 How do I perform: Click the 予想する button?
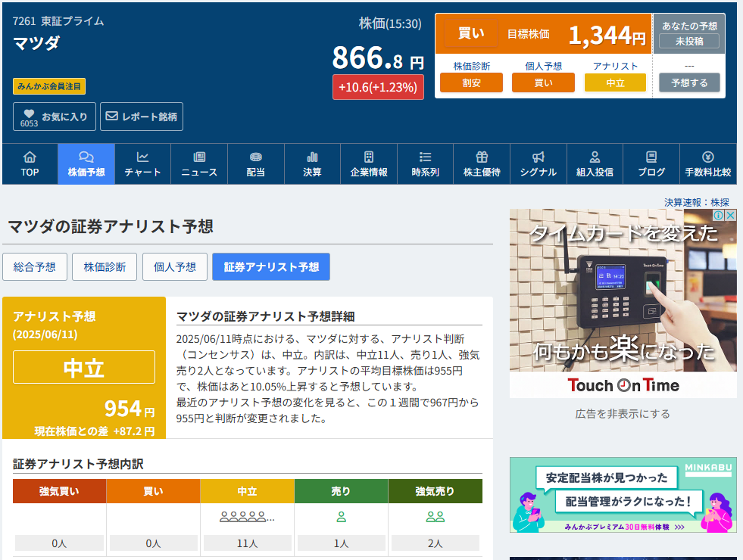[x=689, y=82]
